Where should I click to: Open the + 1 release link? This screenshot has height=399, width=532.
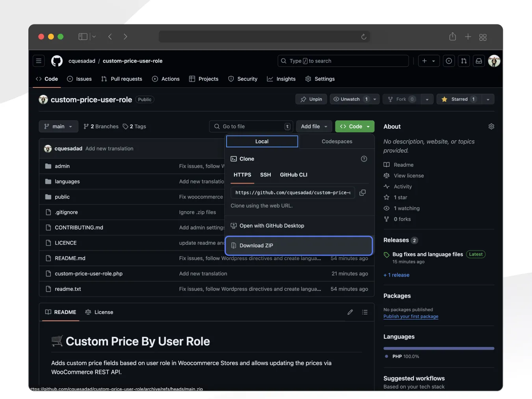coord(396,275)
